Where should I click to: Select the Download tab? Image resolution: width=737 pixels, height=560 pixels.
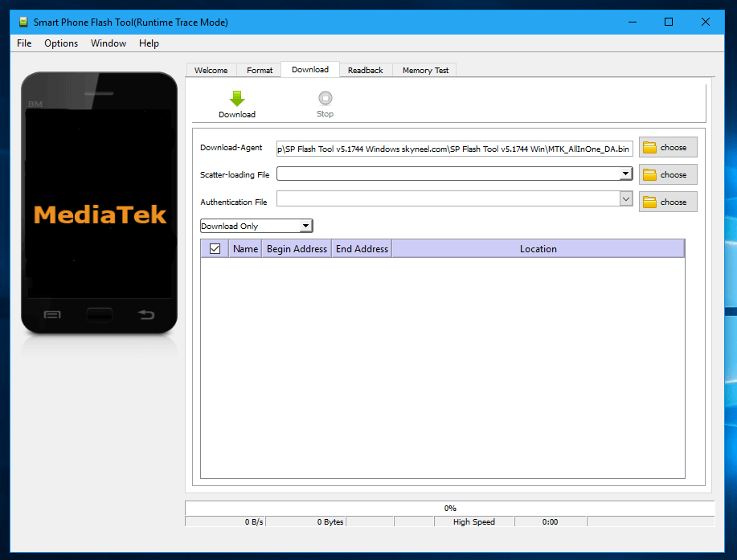coord(310,70)
